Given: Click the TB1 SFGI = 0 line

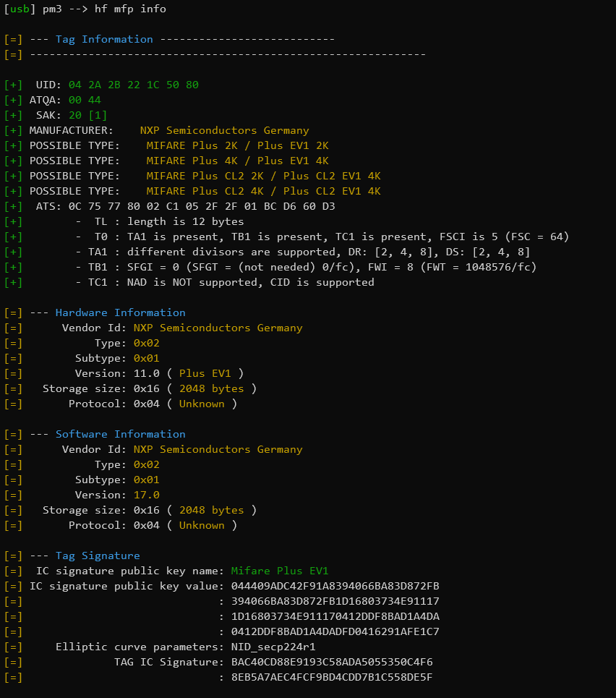Looking at the screenshot, I should click(x=306, y=267).
